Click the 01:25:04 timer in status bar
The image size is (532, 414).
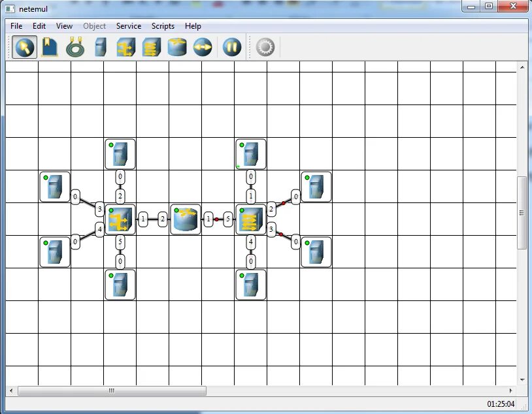pyautogui.click(x=501, y=404)
